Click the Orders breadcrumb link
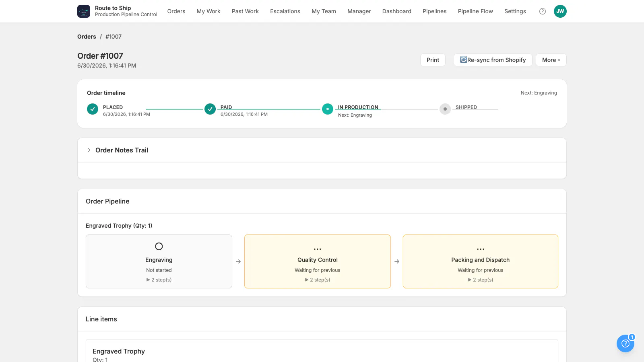 click(x=87, y=37)
